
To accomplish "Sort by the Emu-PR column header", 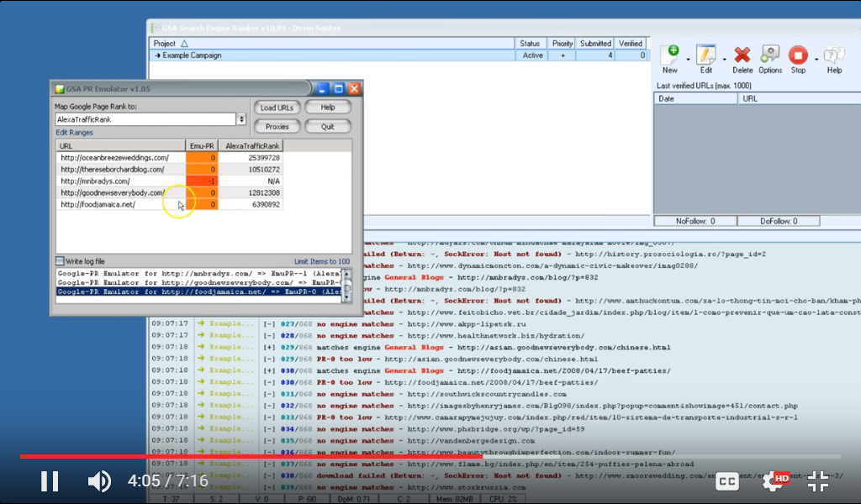I will pos(202,146).
